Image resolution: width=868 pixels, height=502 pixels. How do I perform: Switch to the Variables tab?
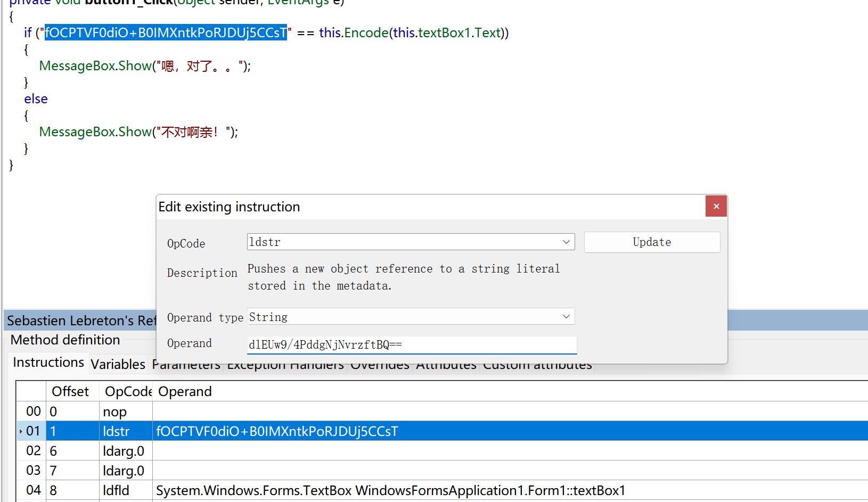point(118,364)
